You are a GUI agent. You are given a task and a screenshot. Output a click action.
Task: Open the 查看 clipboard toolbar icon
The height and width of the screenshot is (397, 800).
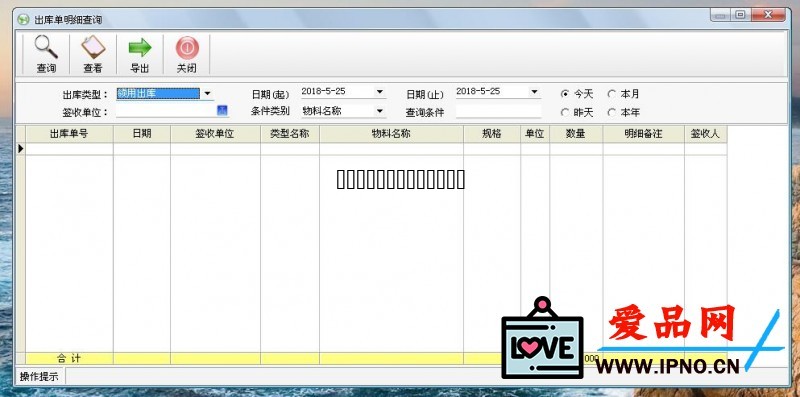[93, 47]
